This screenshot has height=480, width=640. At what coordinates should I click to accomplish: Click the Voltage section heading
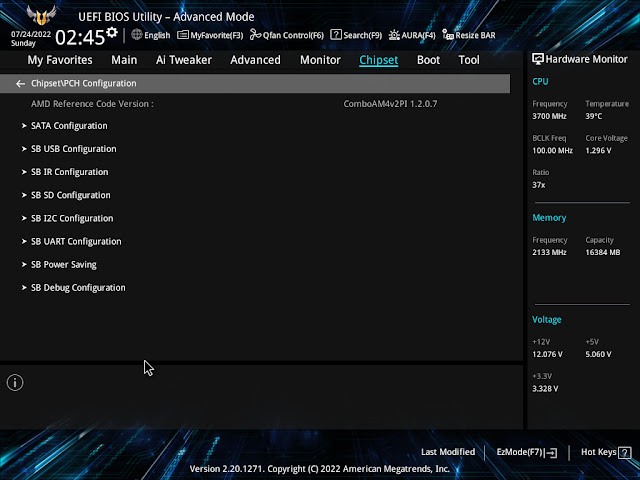click(547, 320)
